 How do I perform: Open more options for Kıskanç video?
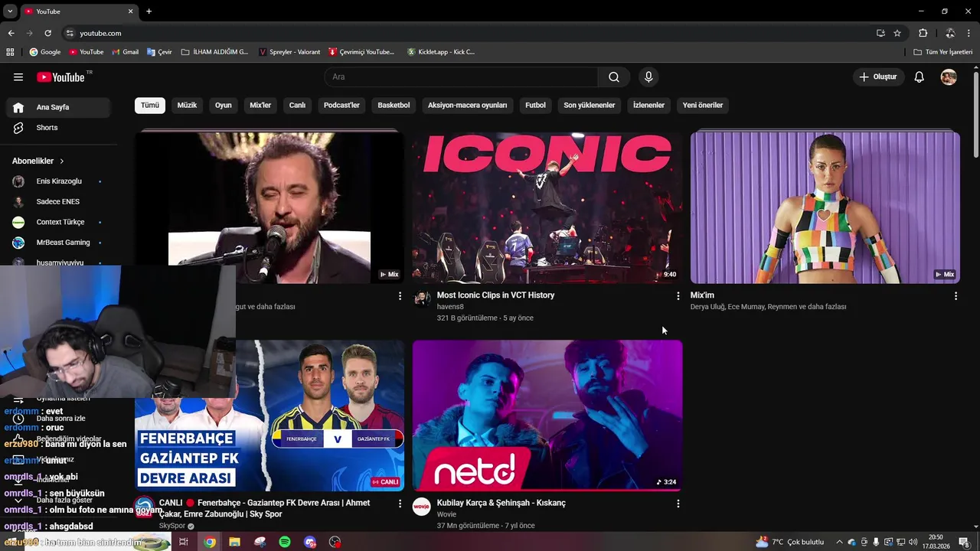tap(678, 504)
